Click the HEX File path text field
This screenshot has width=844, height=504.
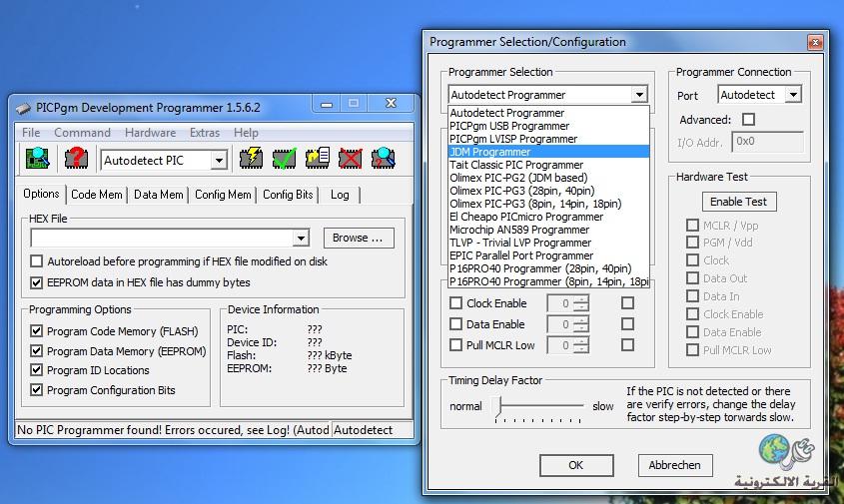click(x=162, y=238)
